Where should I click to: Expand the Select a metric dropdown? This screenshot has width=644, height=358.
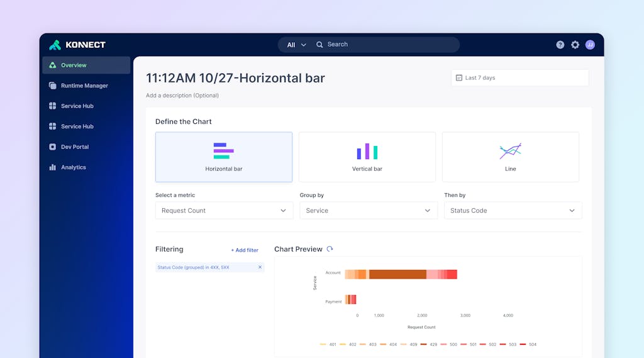click(x=224, y=211)
